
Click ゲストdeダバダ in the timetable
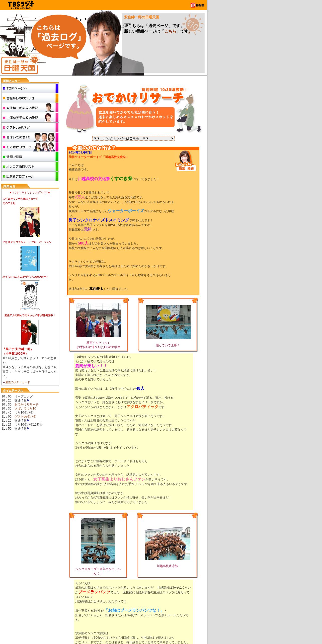pyautogui.click(x=25, y=417)
